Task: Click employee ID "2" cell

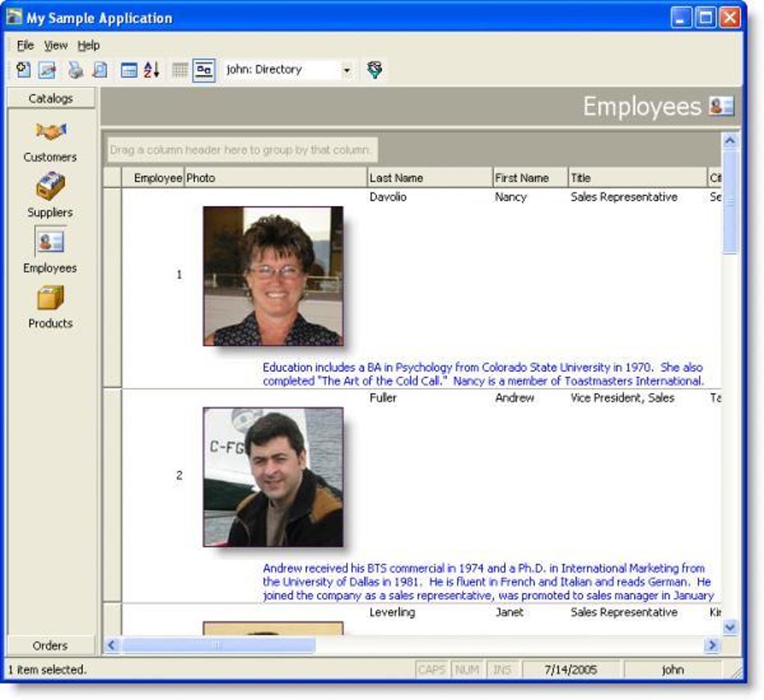Action: coord(179,475)
